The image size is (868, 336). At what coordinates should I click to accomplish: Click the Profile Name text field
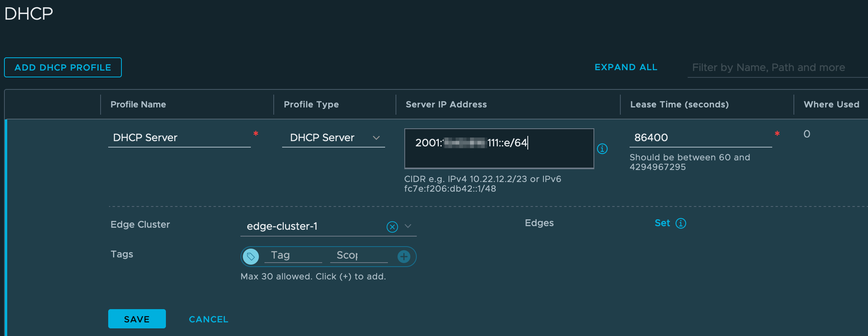click(x=179, y=138)
